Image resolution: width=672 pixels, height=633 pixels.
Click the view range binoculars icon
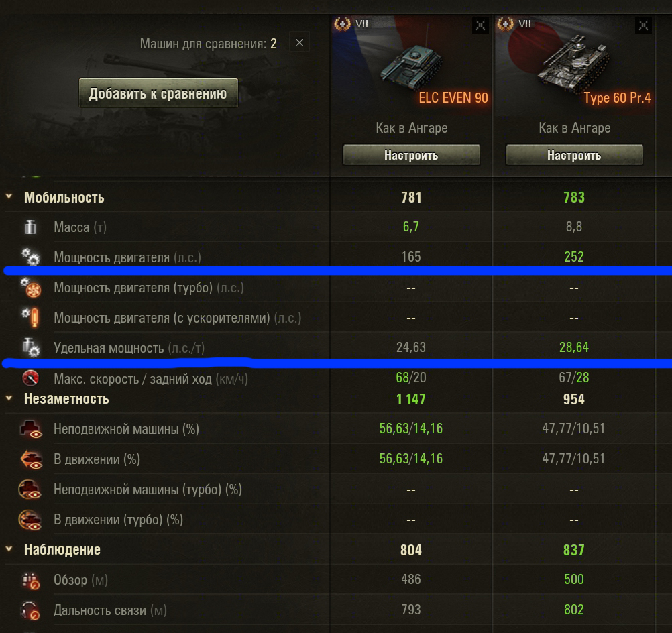coord(31,580)
